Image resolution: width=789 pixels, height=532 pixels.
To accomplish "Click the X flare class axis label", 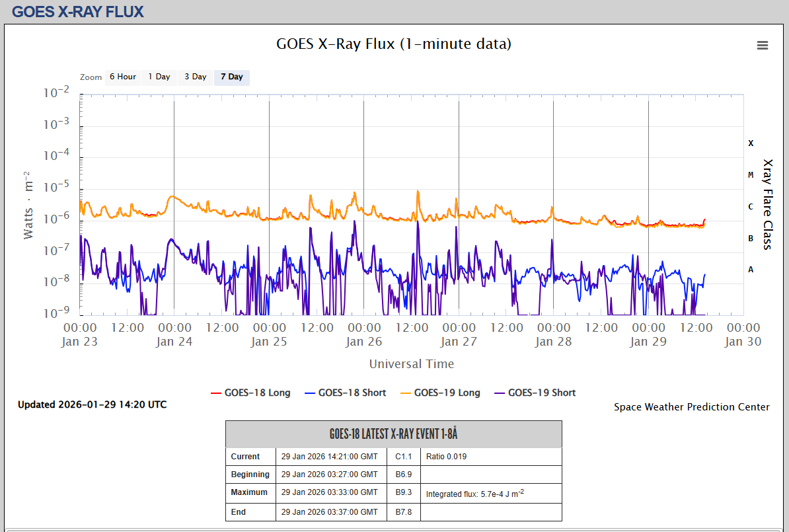I will tap(751, 143).
